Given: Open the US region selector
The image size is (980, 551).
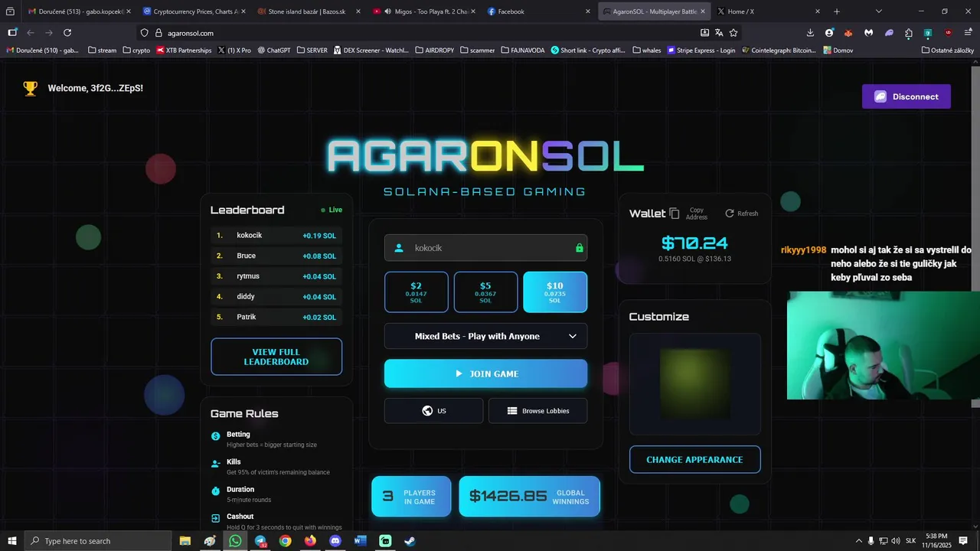Looking at the screenshot, I should tap(434, 411).
